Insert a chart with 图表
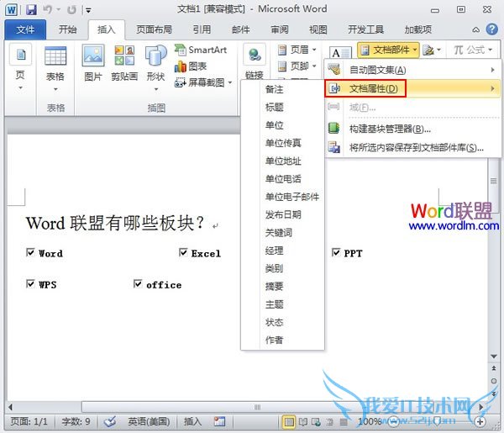This screenshot has width=504, height=433. click(x=191, y=66)
